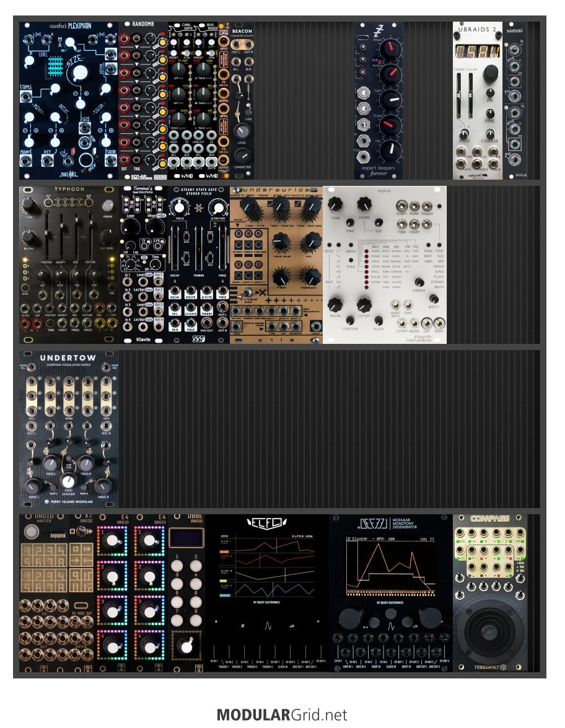
Task: Flip the underwurlde dry signal mute toggle
Action: [x=245, y=292]
